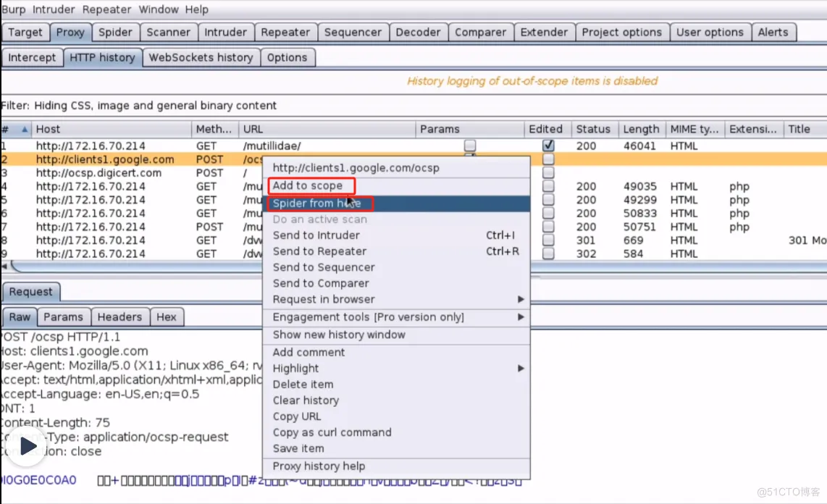Image resolution: width=827 pixels, height=504 pixels.
Task: Uncheck the Edited checkbox on the mutillidae row
Action: [x=547, y=146]
